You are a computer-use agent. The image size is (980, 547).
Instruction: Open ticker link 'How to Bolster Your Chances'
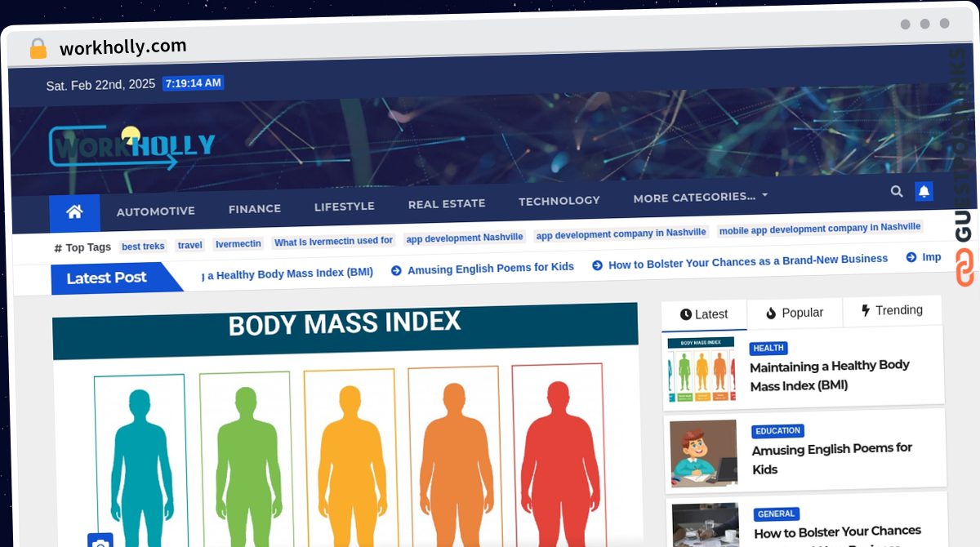(748, 262)
